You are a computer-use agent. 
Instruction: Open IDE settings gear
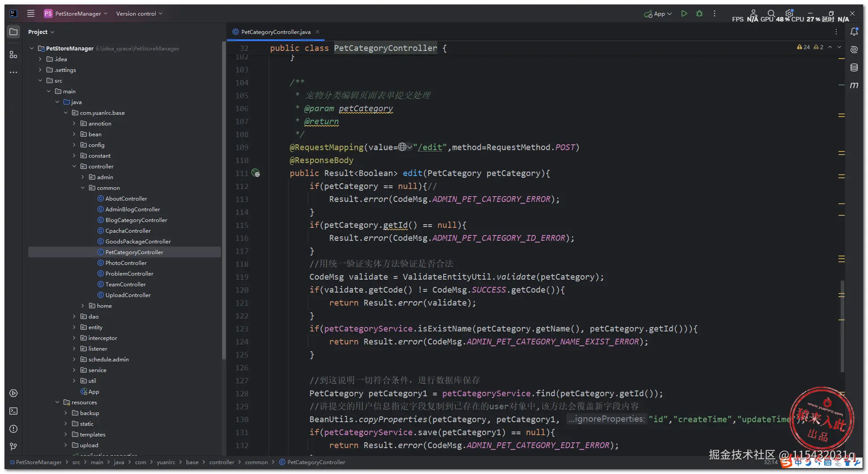[789, 13]
